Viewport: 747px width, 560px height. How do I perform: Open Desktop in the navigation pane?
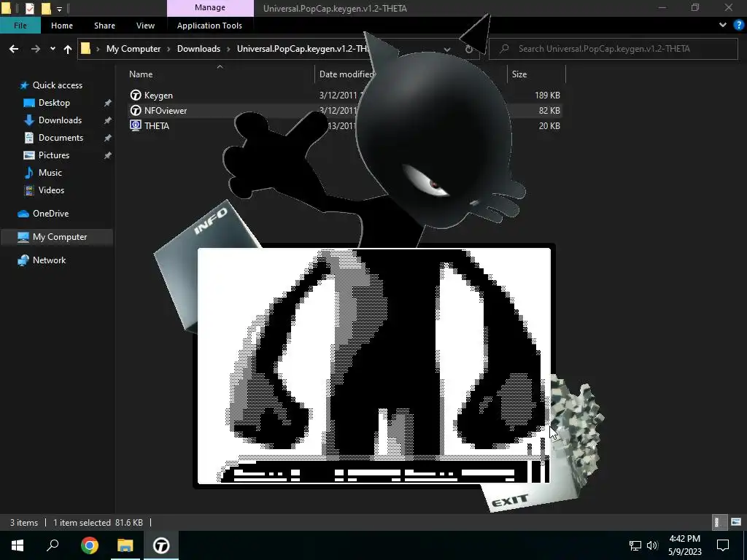click(54, 102)
